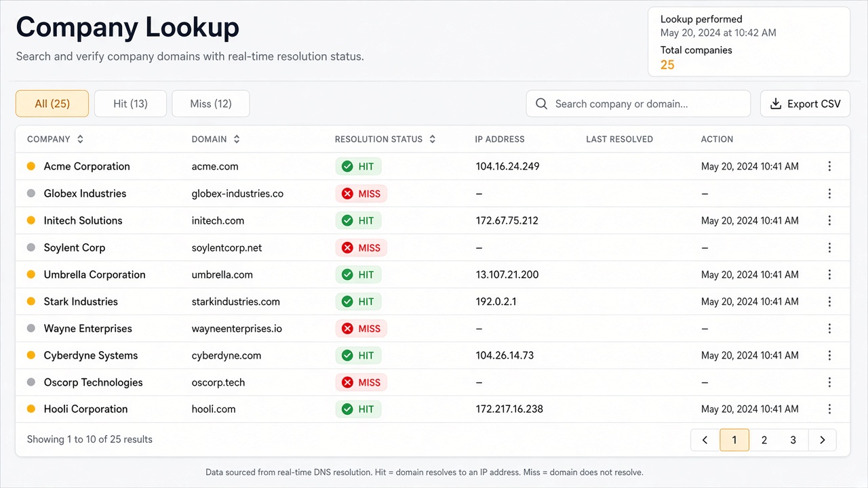Open the kebab menu for Stark Industries
Screen dimensions: 868x488
829,302
